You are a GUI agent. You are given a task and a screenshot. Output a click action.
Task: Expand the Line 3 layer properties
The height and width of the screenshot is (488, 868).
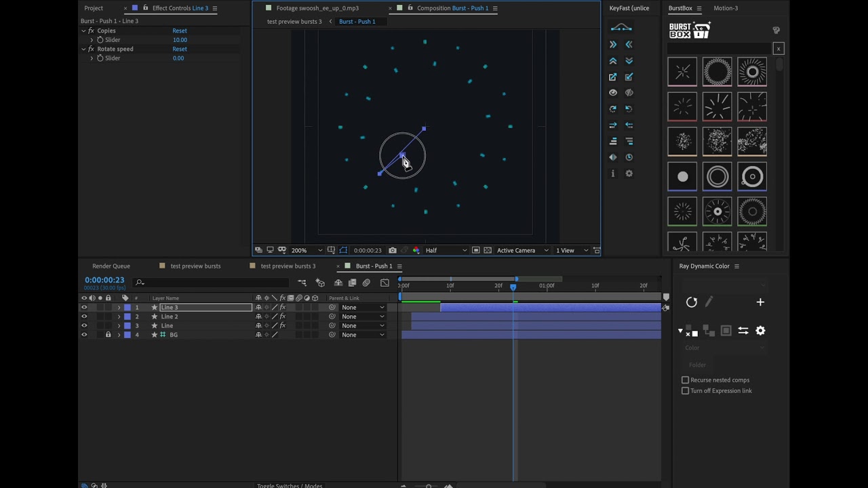tap(119, 308)
